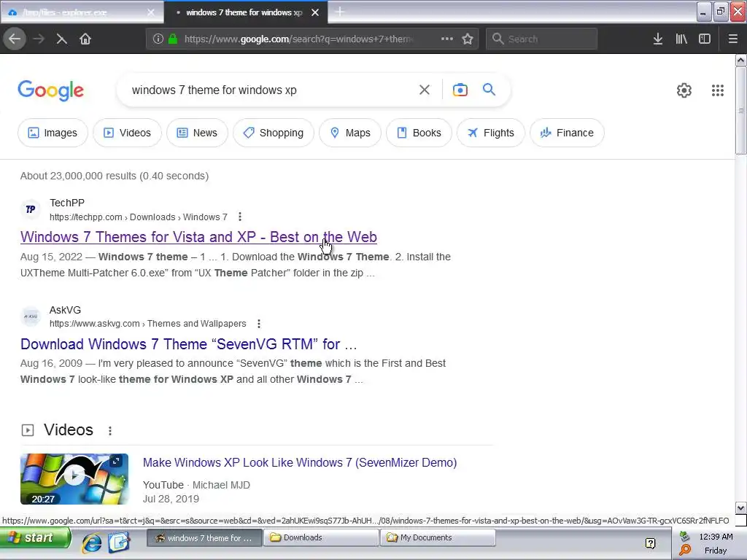The height and width of the screenshot is (560, 747).
Task: Open Make Windows XP Look Like Windows 7 video link
Action: coord(300,462)
